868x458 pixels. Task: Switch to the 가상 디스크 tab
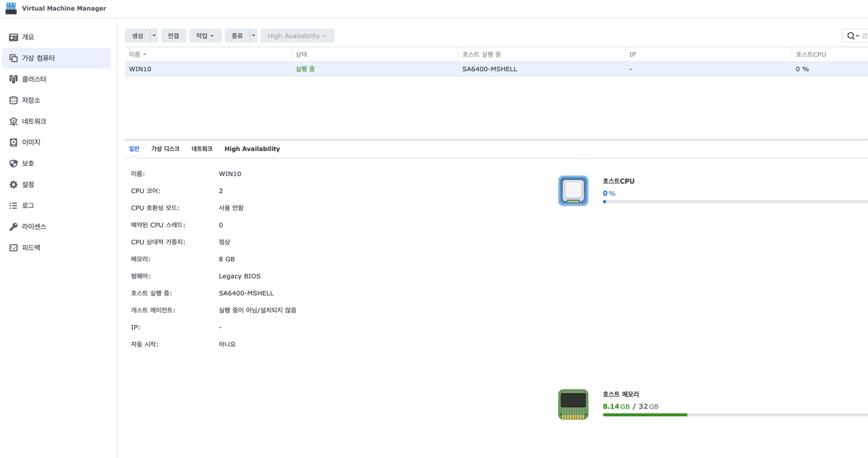165,149
